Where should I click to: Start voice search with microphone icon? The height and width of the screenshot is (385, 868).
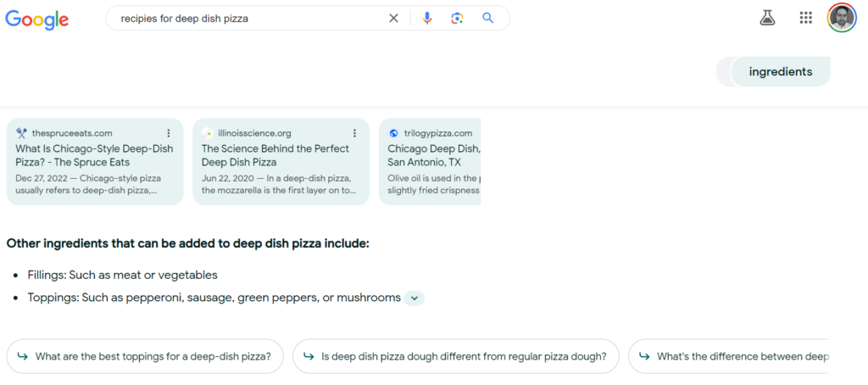pyautogui.click(x=427, y=19)
